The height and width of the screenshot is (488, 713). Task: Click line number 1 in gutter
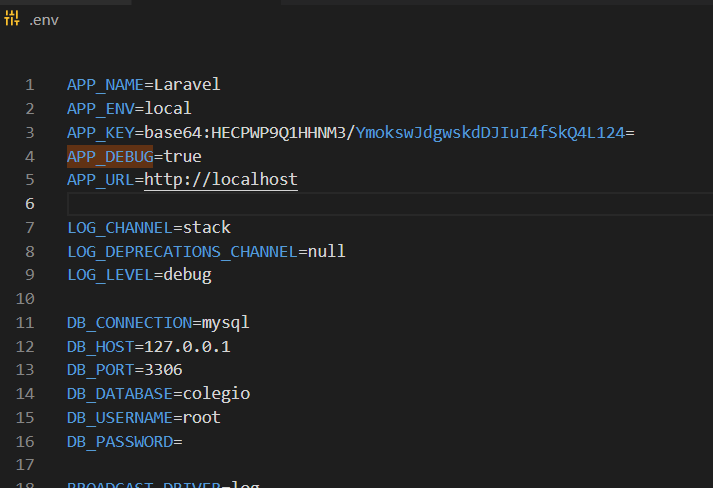30,84
